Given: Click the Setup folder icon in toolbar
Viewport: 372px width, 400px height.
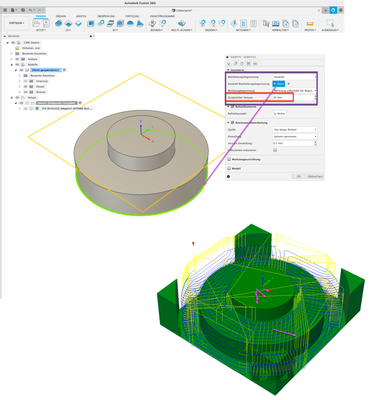Looking at the screenshot, I should 36,23.
